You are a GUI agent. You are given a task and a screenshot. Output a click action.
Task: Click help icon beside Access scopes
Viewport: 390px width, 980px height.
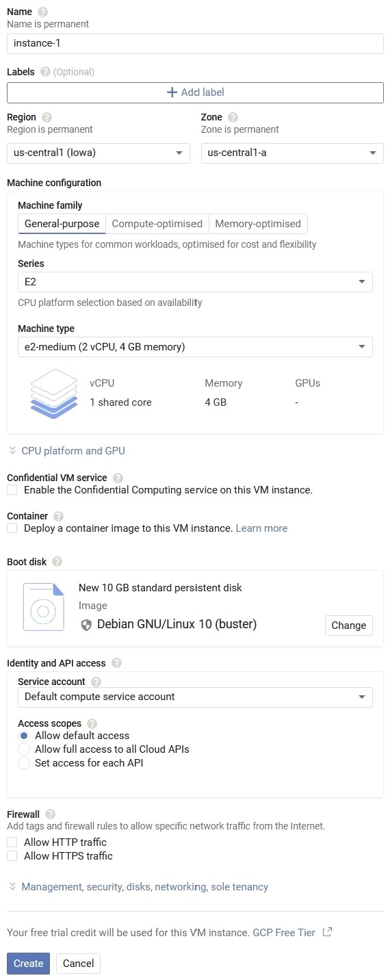[x=92, y=723]
